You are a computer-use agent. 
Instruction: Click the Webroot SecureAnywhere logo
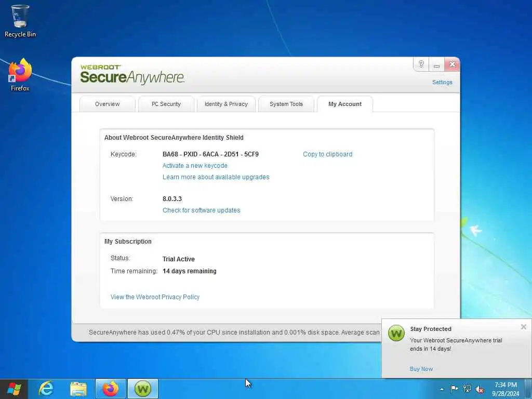132,75
